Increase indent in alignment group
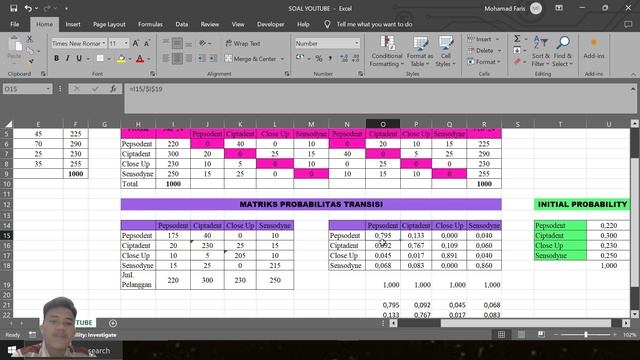 (x=213, y=59)
